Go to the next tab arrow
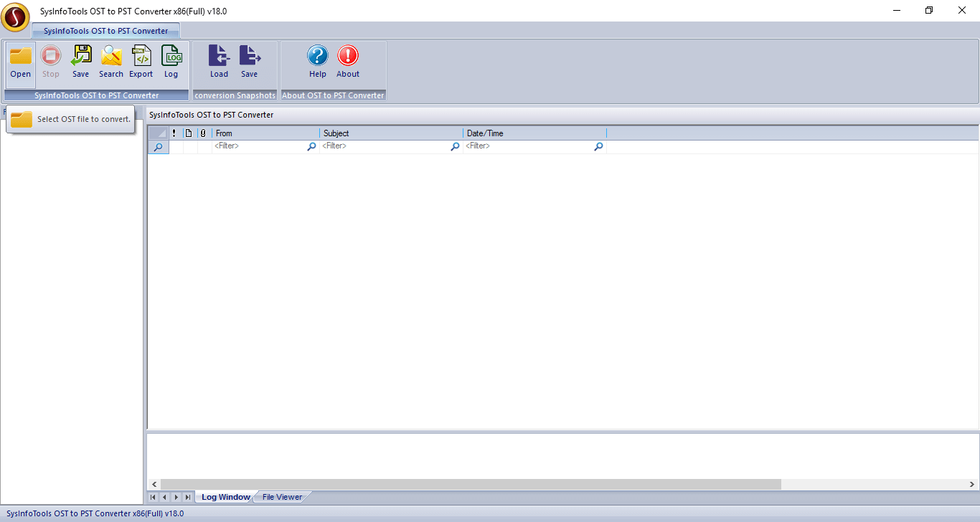The height and width of the screenshot is (522, 980). click(x=176, y=497)
